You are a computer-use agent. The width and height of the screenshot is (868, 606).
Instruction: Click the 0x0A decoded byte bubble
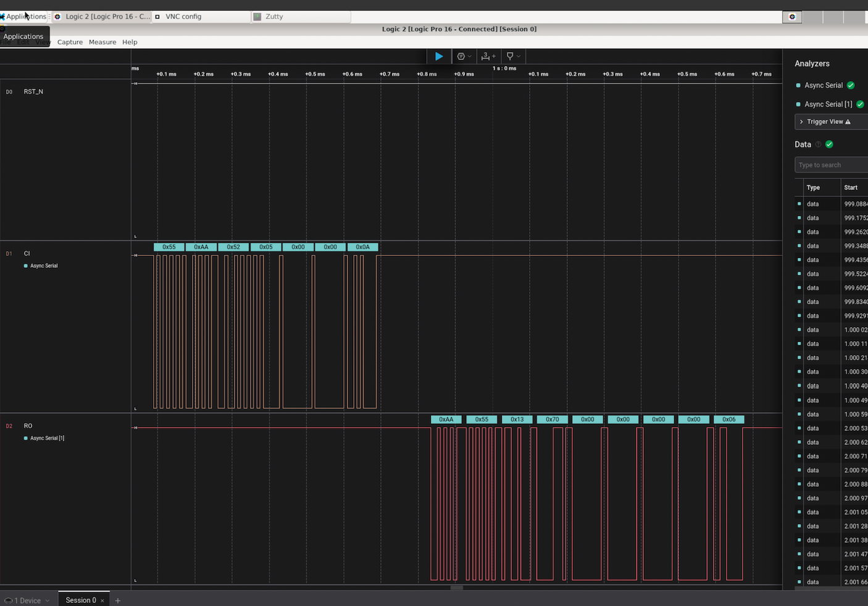click(x=363, y=247)
